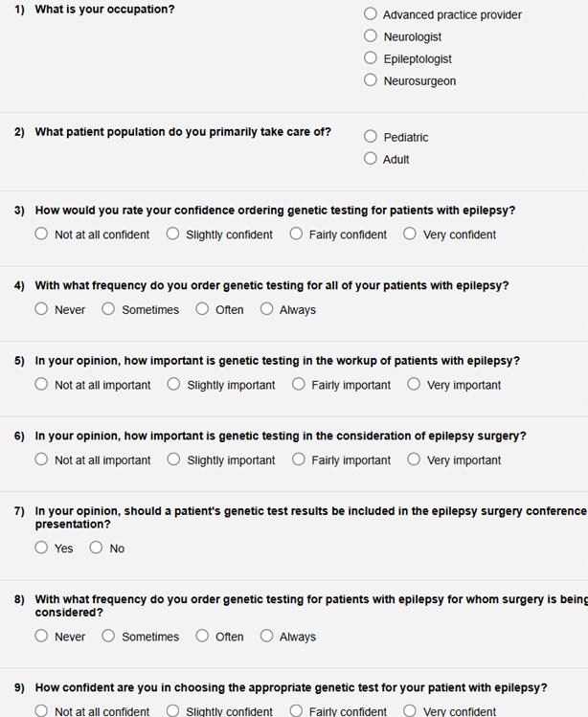Choose Neurologist occupation option
Viewport: 588px width, 717px height.
tap(371, 36)
